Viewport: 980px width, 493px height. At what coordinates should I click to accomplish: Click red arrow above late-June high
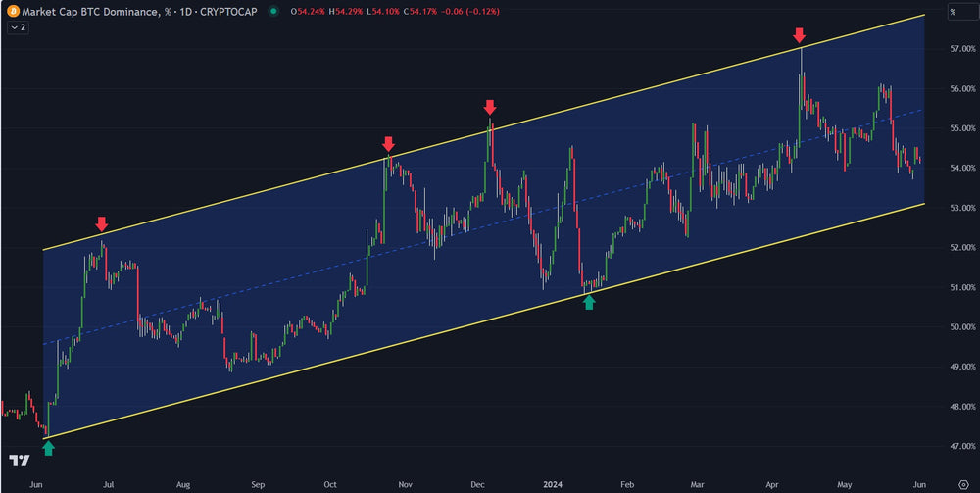click(x=101, y=224)
